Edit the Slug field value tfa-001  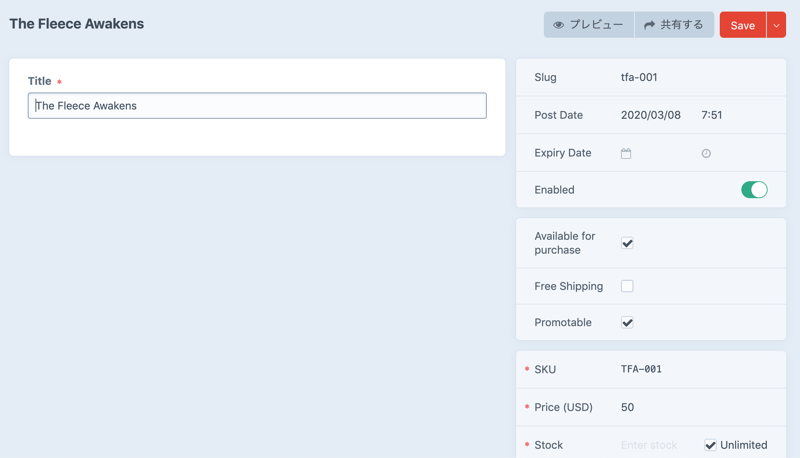[639, 77]
